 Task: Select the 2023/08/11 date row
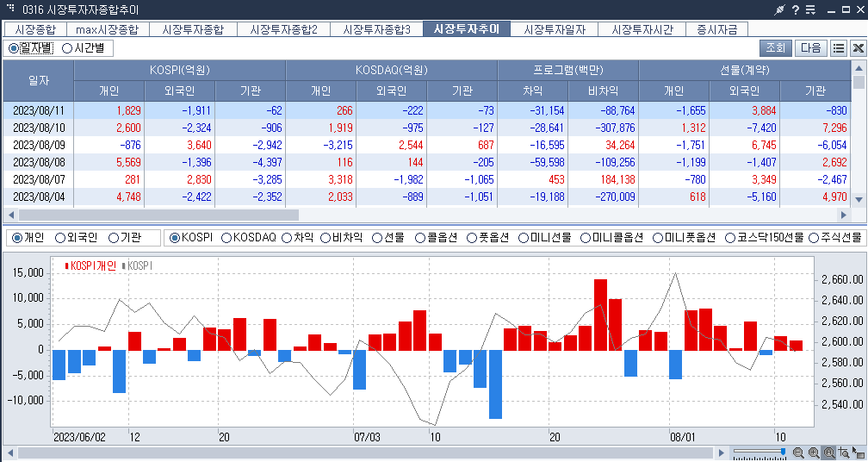(427, 110)
